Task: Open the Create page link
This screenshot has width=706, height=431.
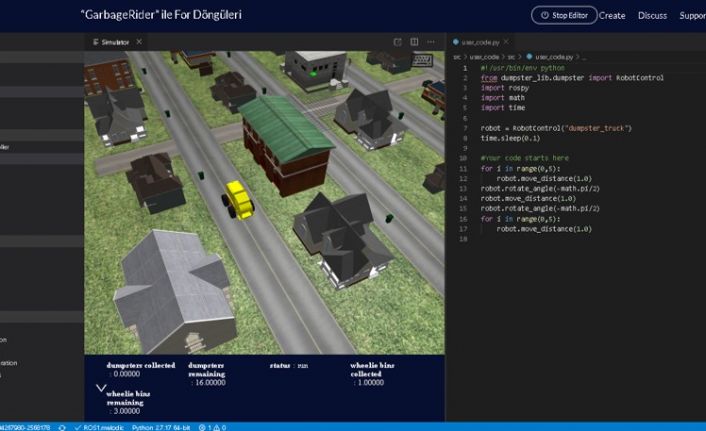Action: pyautogui.click(x=612, y=16)
